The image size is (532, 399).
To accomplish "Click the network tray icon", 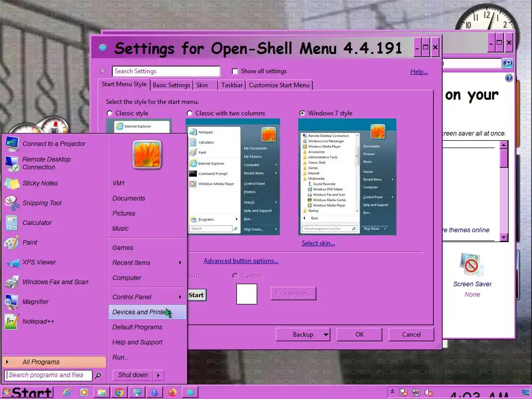I will pyautogui.click(x=416, y=393).
